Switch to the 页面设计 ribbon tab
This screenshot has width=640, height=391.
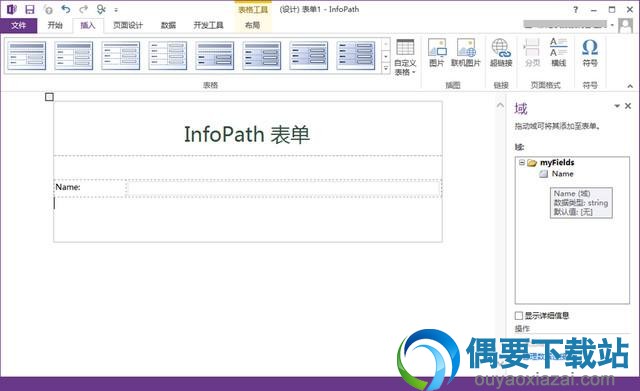128,25
